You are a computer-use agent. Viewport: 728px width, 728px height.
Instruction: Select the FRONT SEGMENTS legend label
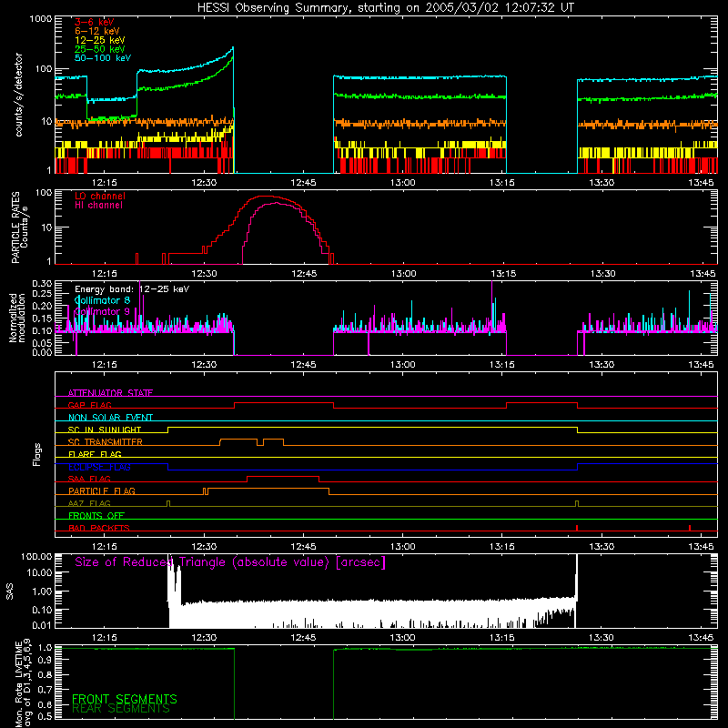pyautogui.click(x=125, y=699)
